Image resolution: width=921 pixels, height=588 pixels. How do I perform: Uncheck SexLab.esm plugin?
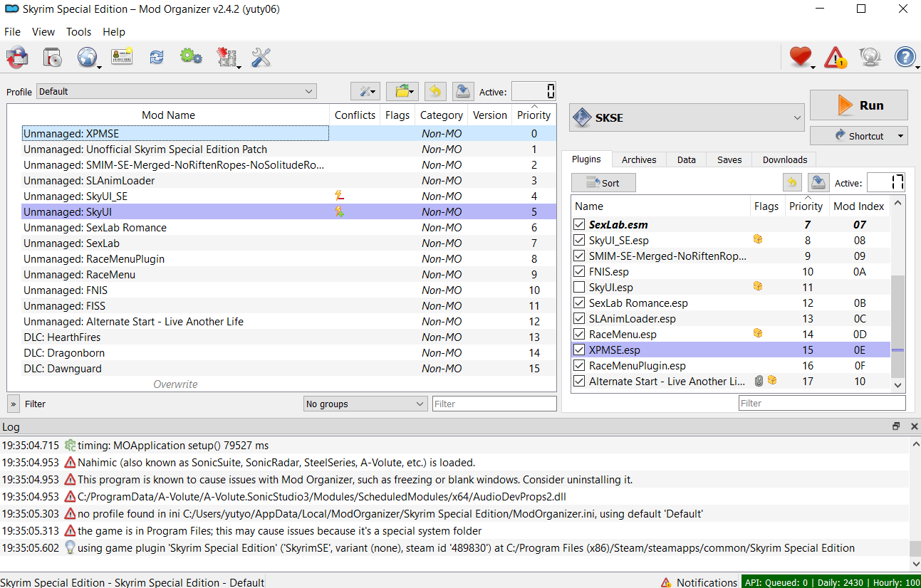point(580,225)
